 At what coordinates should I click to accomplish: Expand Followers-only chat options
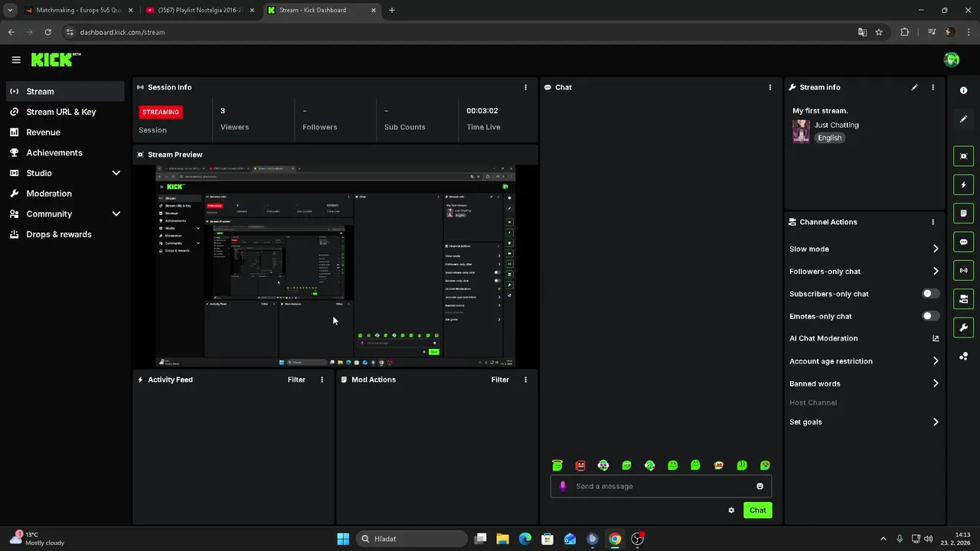936,271
